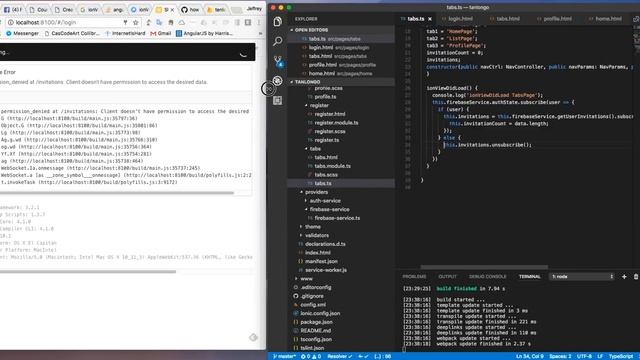Open register.module.ts in file tree

coord(336,123)
